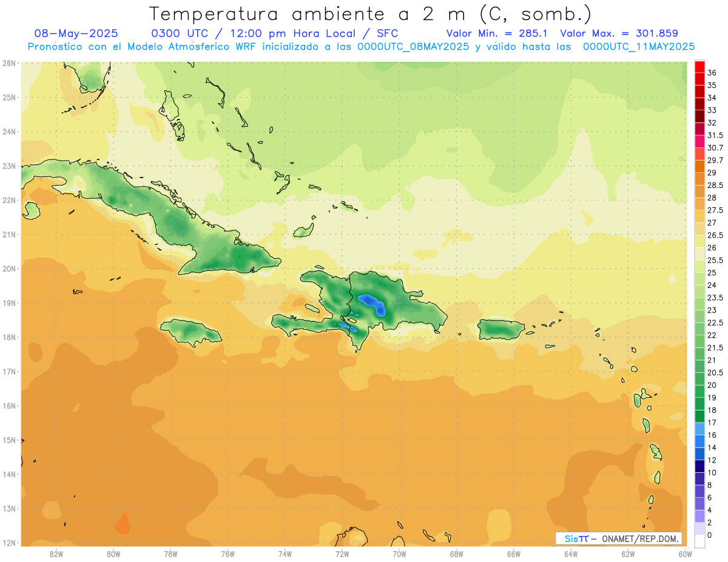Click the island of Puerto Rico on the map
The height and width of the screenshot is (562, 728).
point(500,330)
